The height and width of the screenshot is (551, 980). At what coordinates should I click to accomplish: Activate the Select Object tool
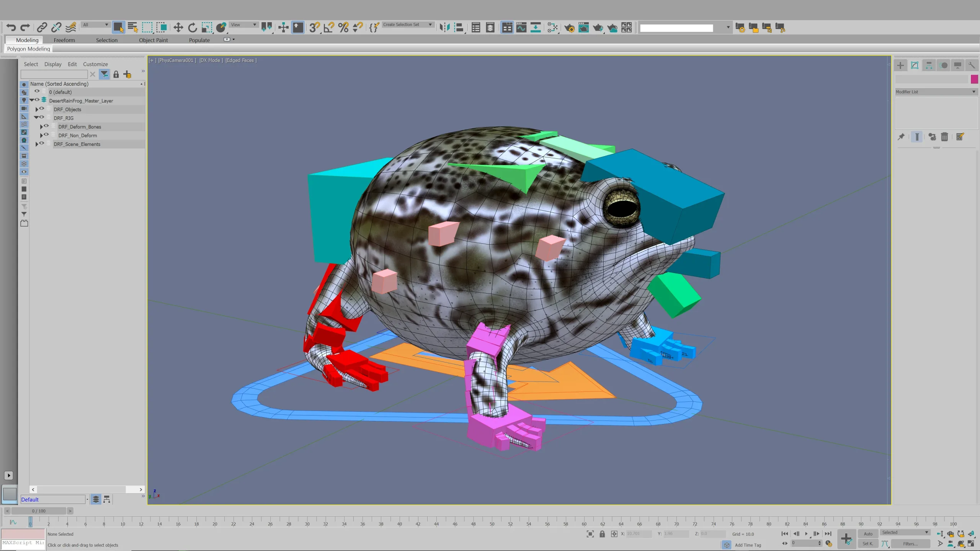118,27
